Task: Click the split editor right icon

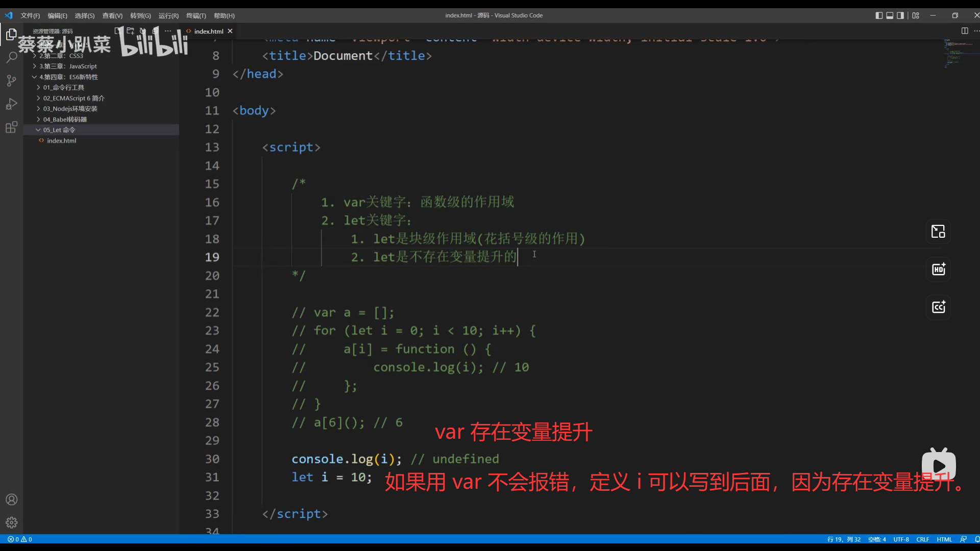Action: 964,31
